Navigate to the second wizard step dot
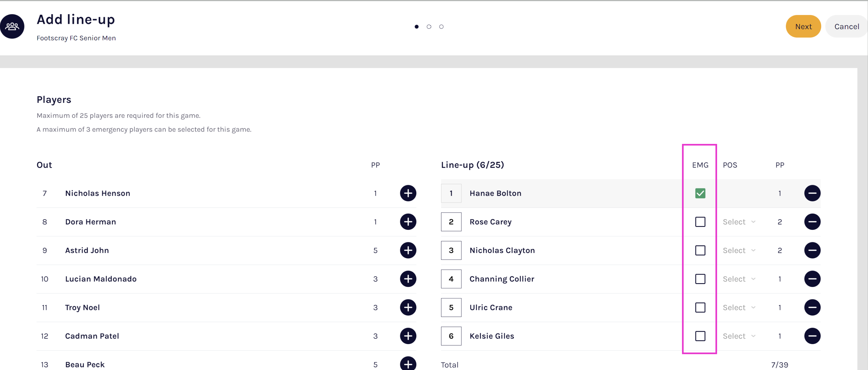Viewport: 868px width, 370px height. 429,26
